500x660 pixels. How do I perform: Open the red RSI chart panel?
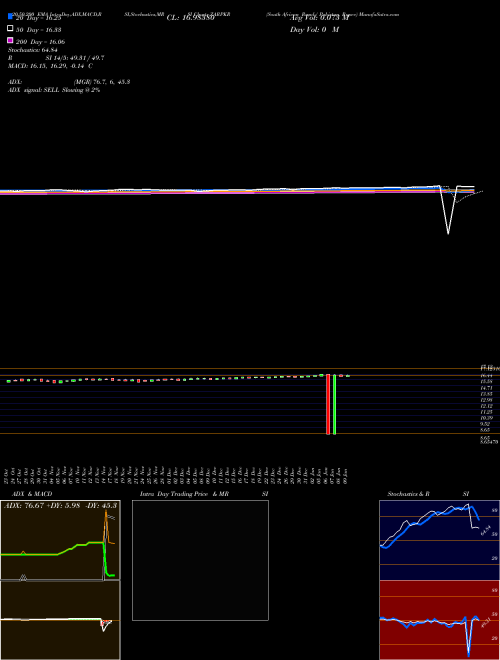coord(439,620)
